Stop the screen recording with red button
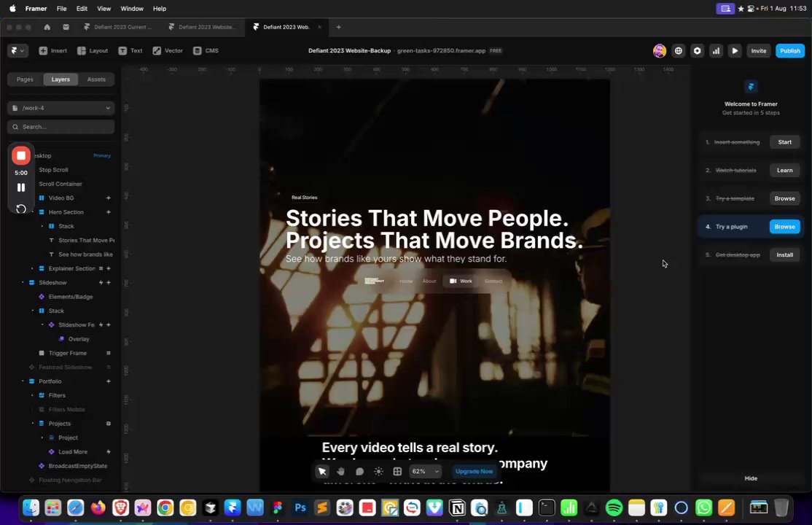 (x=21, y=155)
